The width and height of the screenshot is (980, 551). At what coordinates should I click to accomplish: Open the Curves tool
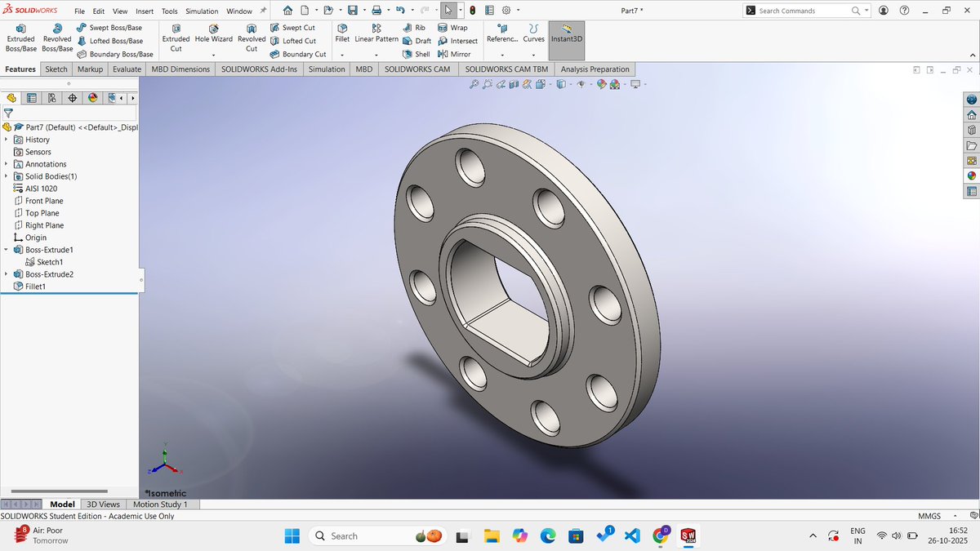(x=533, y=33)
